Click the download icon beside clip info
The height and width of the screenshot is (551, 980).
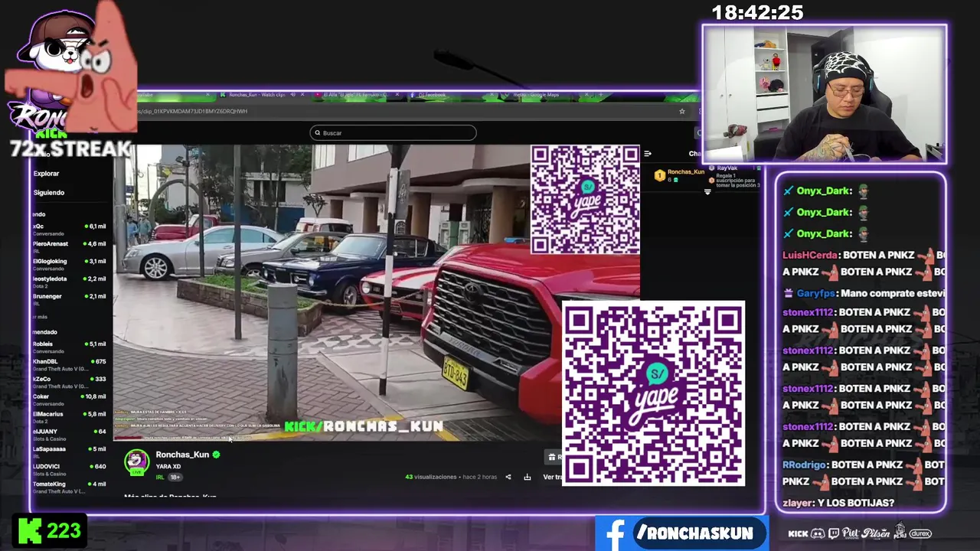click(528, 477)
